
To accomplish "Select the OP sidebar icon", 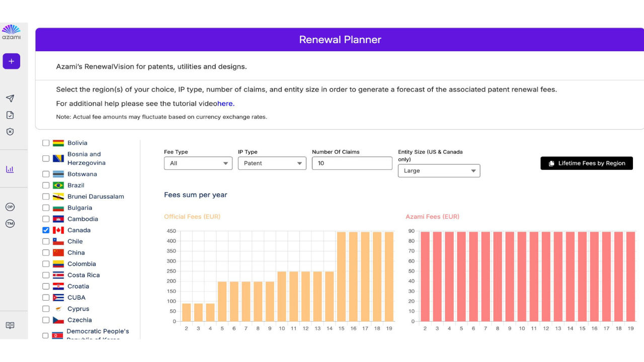I will (x=10, y=207).
